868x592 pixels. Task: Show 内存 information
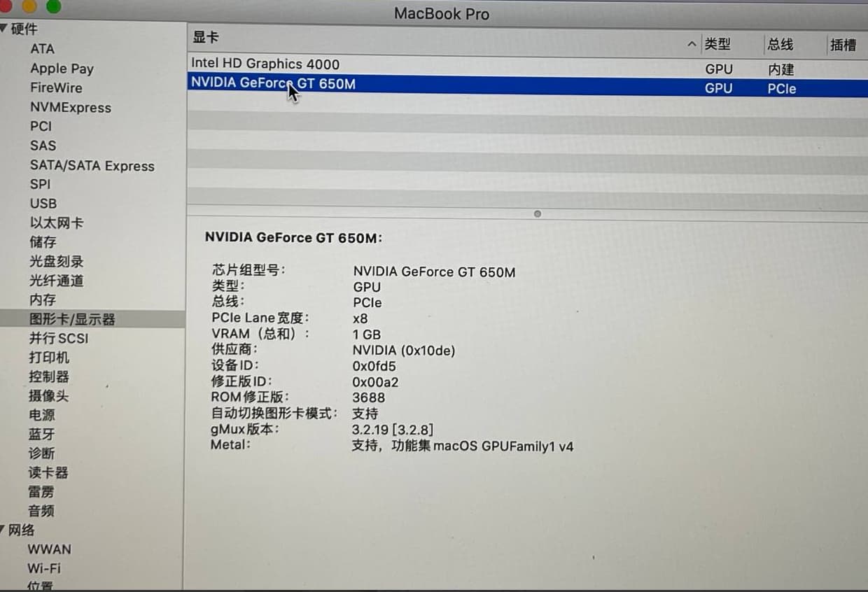click(x=43, y=300)
